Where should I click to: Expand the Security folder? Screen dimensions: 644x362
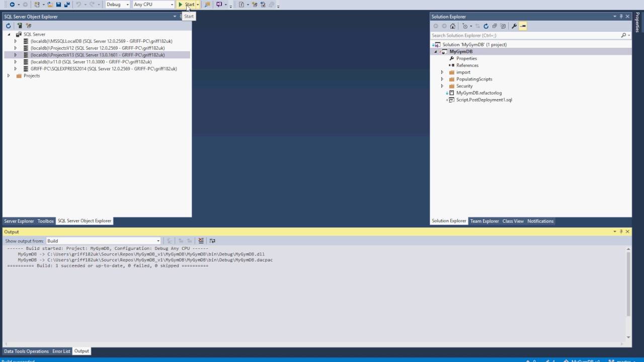442,86
